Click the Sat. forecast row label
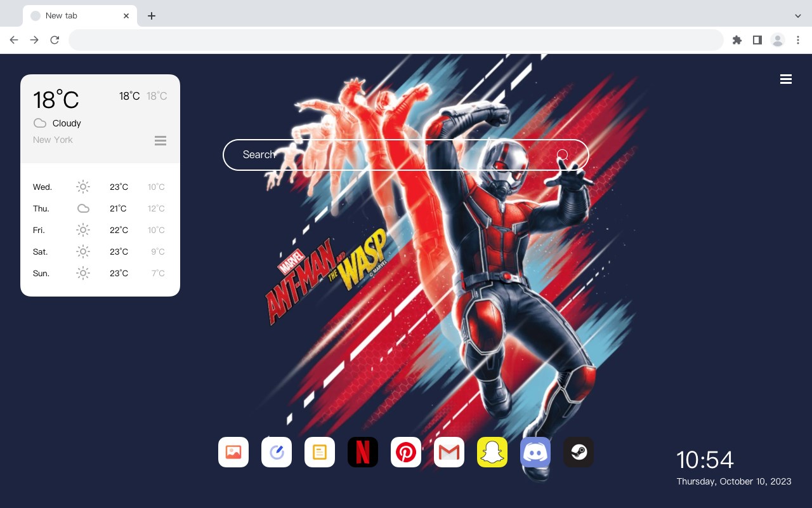Viewport: 812px width, 508px height. click(41, 252)
